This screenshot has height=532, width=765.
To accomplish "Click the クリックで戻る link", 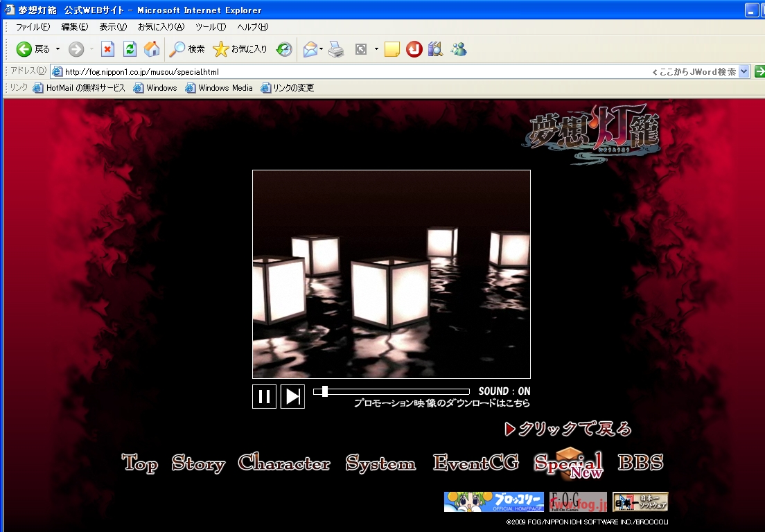I will [568, 429].
